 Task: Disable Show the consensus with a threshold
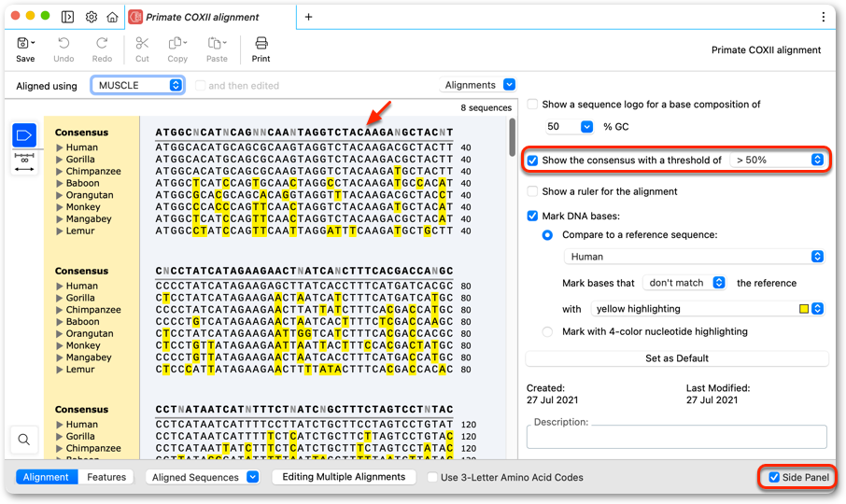pyautogui.click(x=532, y=161)
